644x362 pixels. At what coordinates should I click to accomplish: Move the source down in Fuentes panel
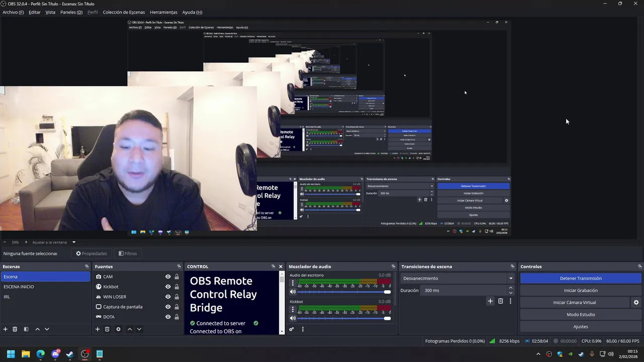[x=139, y=329]
